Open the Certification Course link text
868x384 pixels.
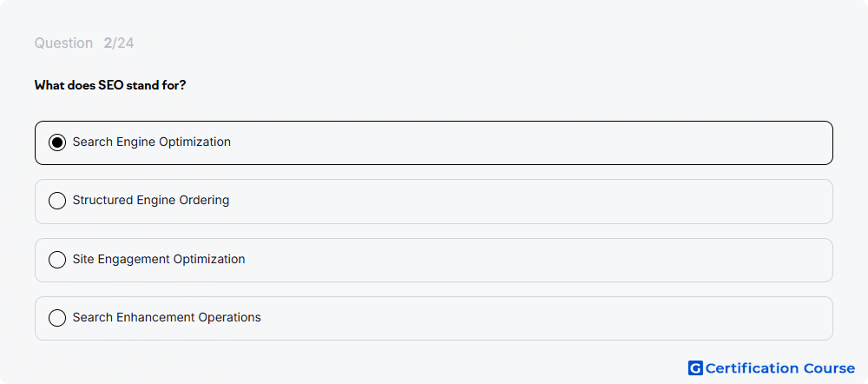click(780, 368)
